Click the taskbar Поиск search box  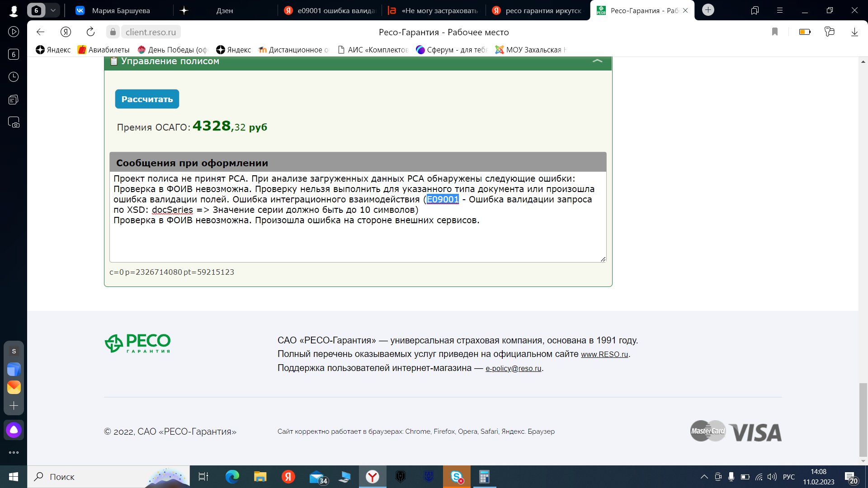tap(108, 477)
